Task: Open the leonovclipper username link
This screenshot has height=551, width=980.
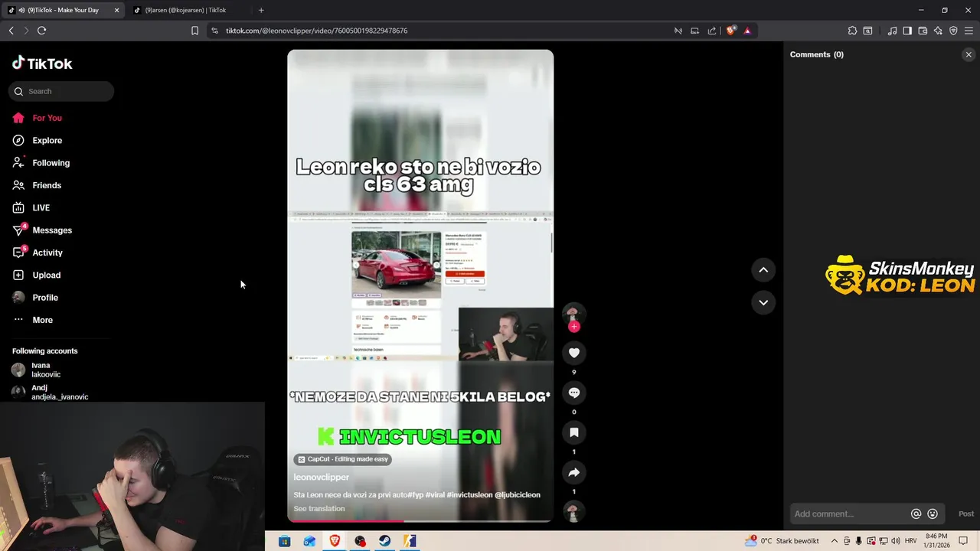Action: pyautogui.click(x=321, y=478)
